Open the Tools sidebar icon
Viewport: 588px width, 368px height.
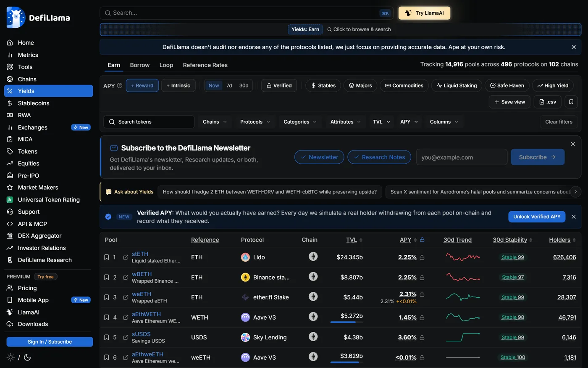(10, 67)
